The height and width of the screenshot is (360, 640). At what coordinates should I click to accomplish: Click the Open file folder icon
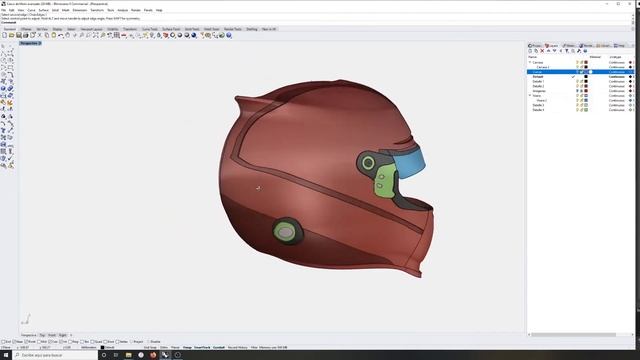click(11, 36)
